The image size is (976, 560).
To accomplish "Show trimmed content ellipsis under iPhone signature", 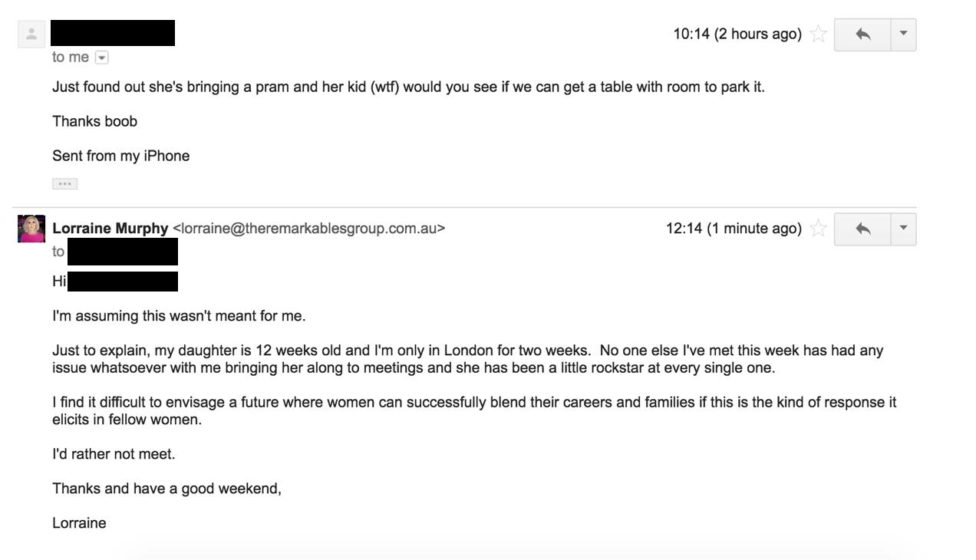I will click(64, 183).
